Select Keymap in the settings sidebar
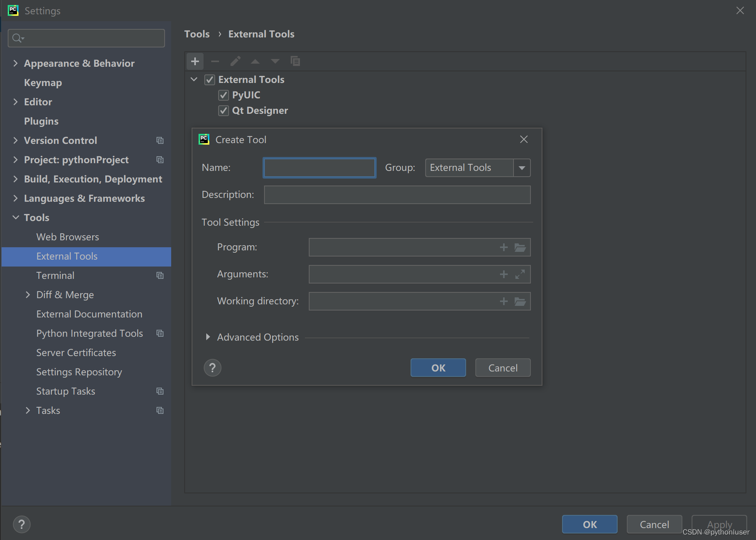This screenshot has width=756, height=540. [x=43, y=83]
